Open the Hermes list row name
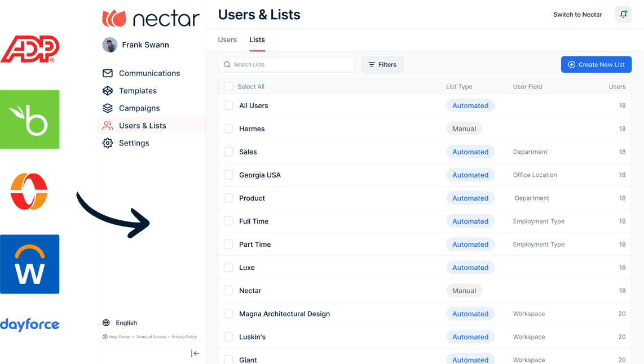The width and height of the screenshot is (644, 364). point(252,129)
